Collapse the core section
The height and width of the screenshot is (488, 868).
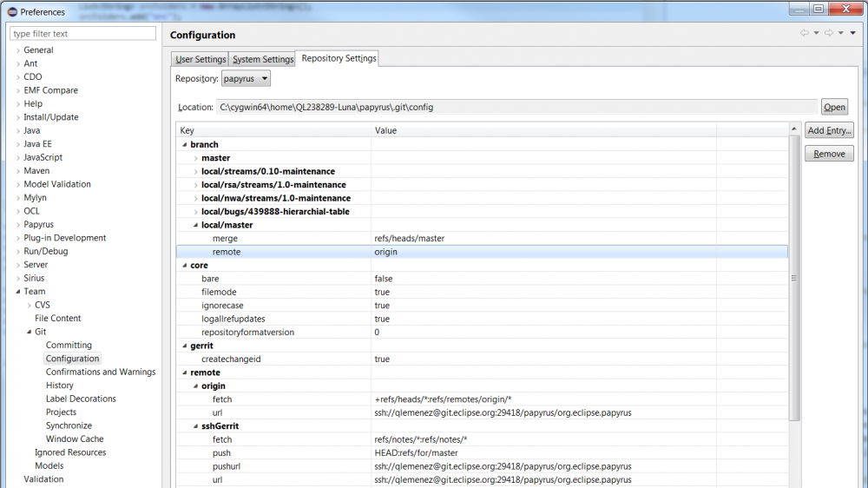coord(185,266)
